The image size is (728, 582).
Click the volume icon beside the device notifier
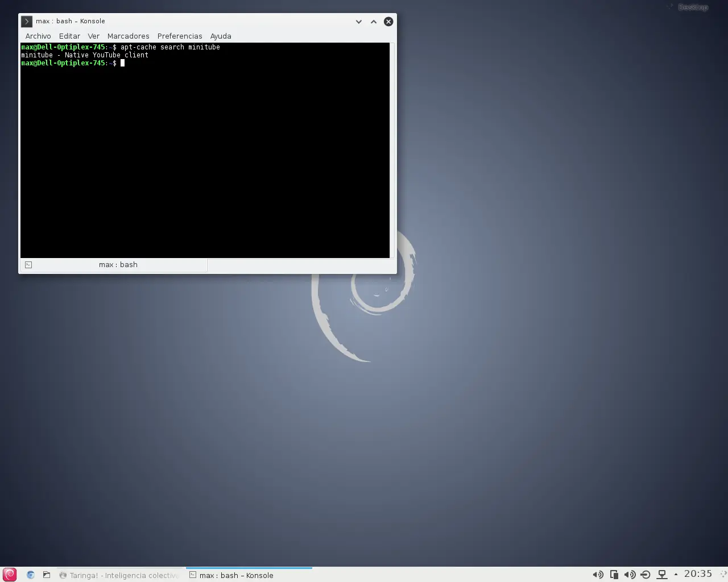coord(630,575)
